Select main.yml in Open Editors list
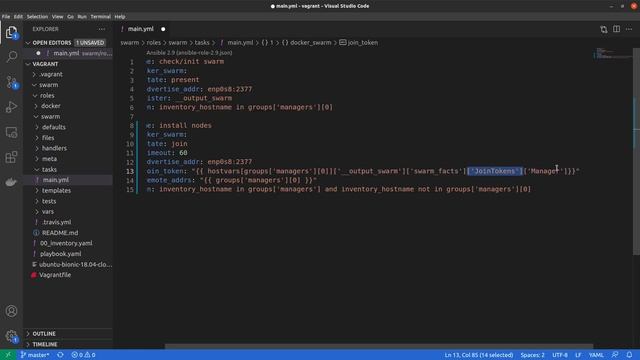 [x=67, y=53]
